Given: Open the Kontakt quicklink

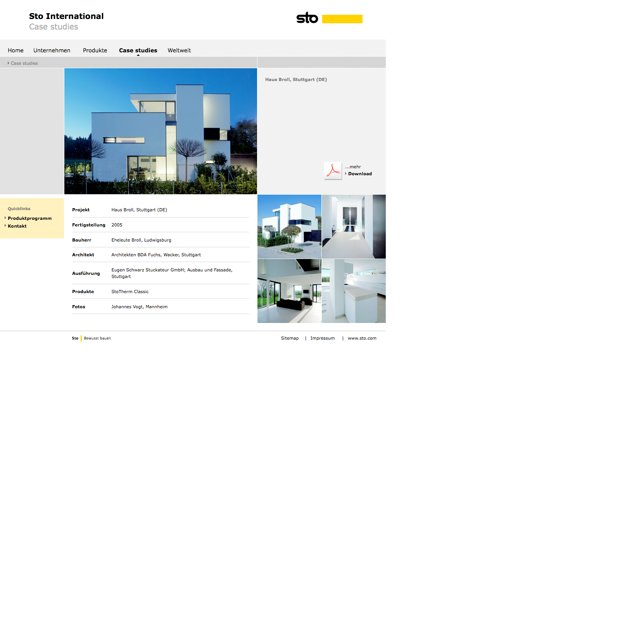Looking at the screenshot, I should (17, 226).
